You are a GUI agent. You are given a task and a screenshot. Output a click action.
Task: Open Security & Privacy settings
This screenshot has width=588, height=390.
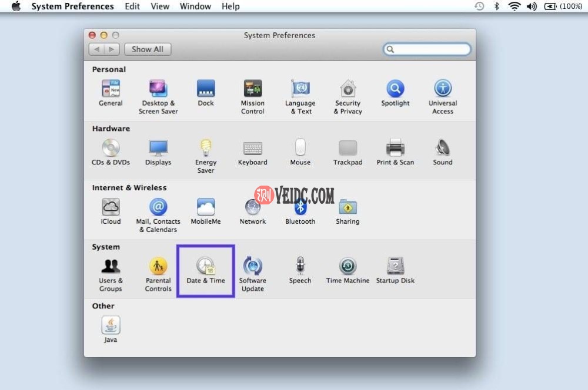click(348, 90)
